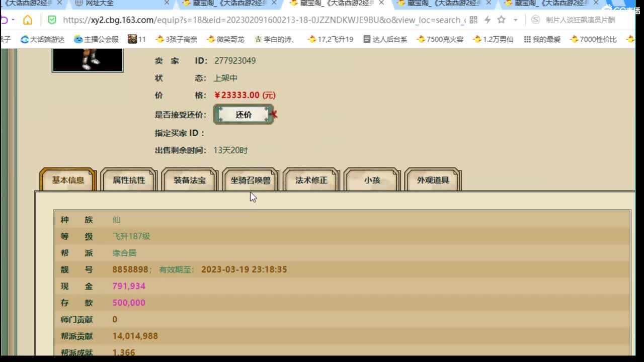The height and width of the screenshot is (362, 644).
Task: Click the 师门贡献 value 0
Action: [115, 319]
